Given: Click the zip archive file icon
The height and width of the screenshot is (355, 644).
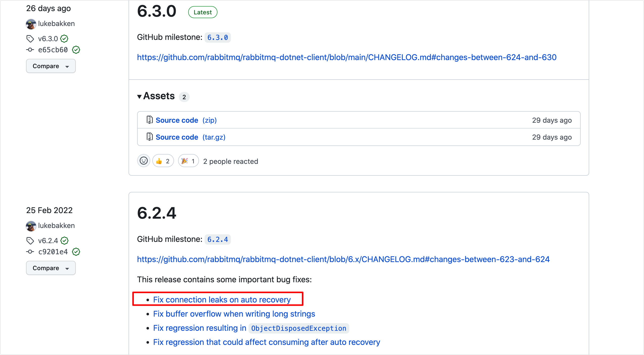Looking at the screenshot, I should pos(150,120).
